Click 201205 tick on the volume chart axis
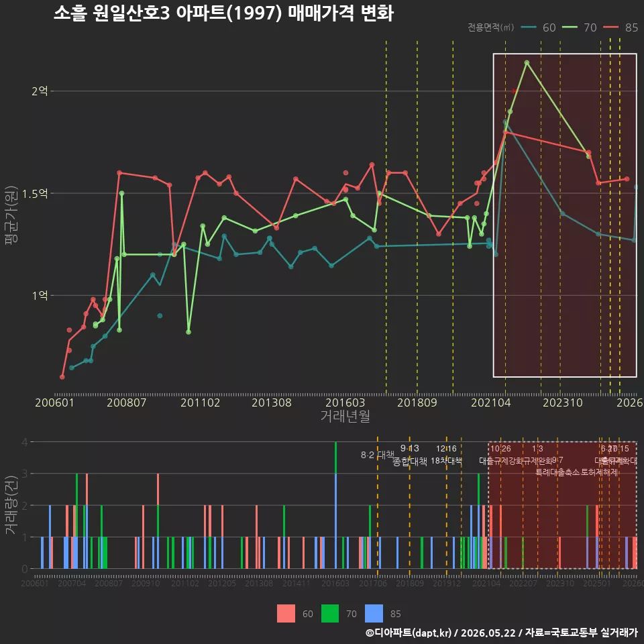 [x=222, y=583]
